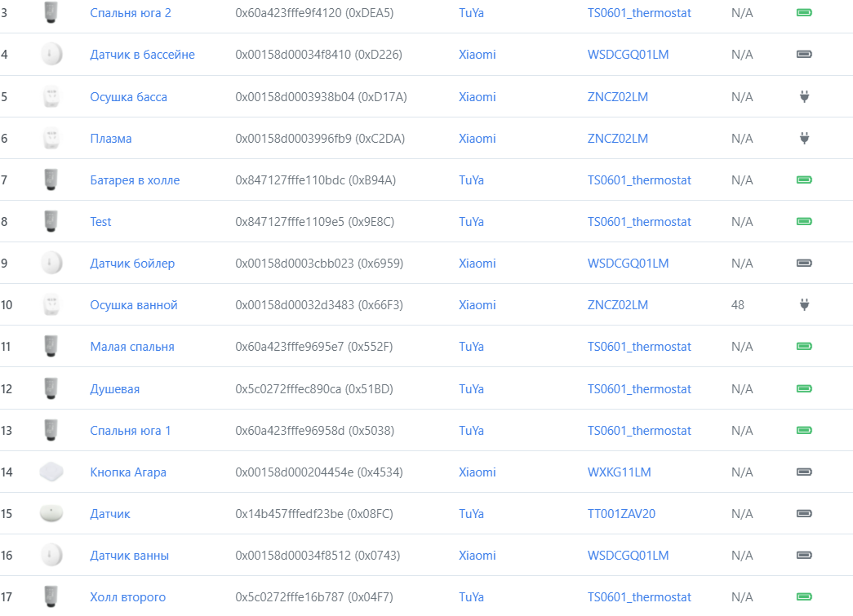Click battery icon in Датчик в бассейне row
Viewport: 853px width, 616px height.
pos(804,55)
